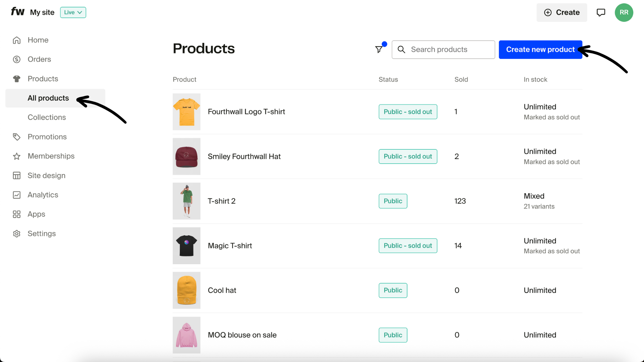Go to Orders in sidebar
The height and width of the screenshot is (362, 644).
[x=39, y=59]
